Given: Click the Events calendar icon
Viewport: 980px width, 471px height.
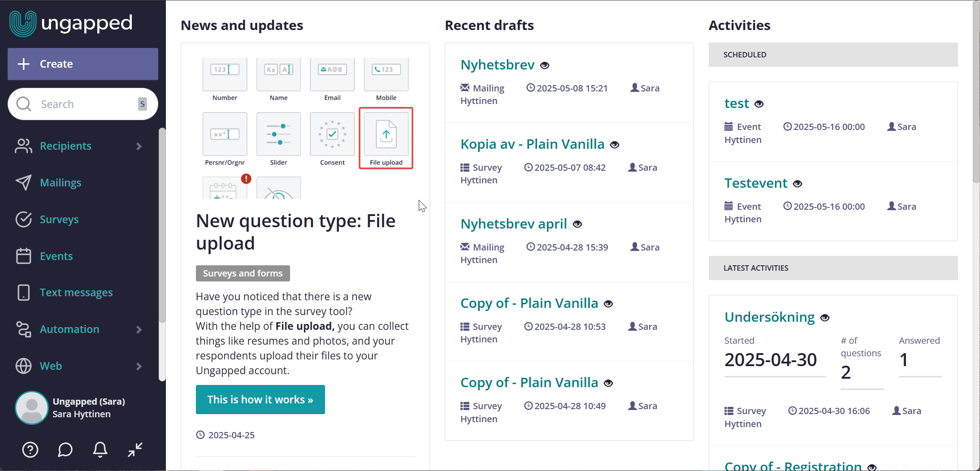Looking at the screenshot, I should pyautogui.click(x=23, y=256).
